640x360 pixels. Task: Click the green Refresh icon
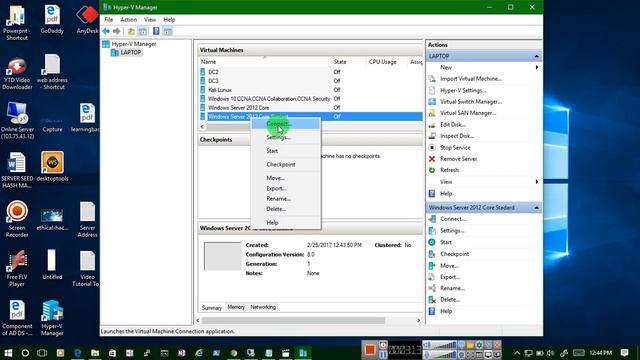(x=432, y=170)
